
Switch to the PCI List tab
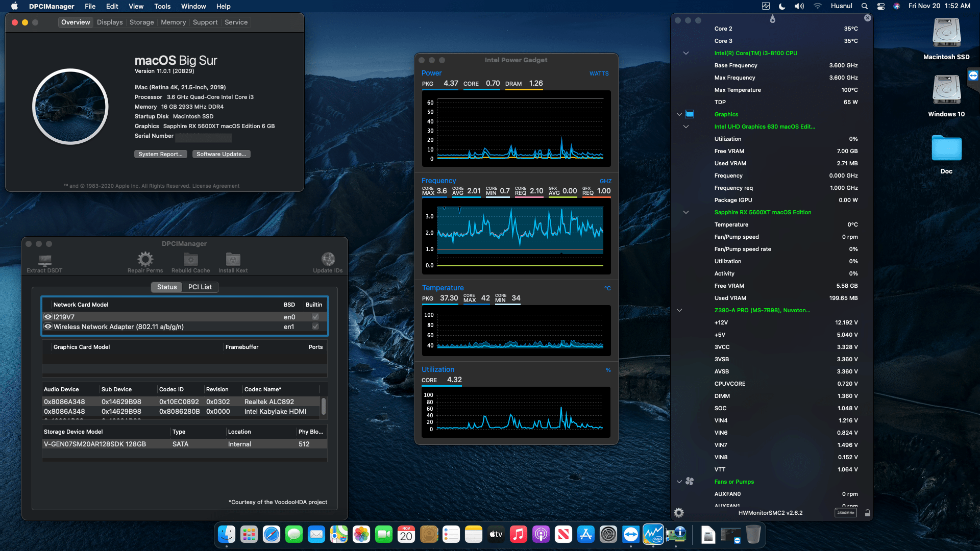(x=200, y=287)
